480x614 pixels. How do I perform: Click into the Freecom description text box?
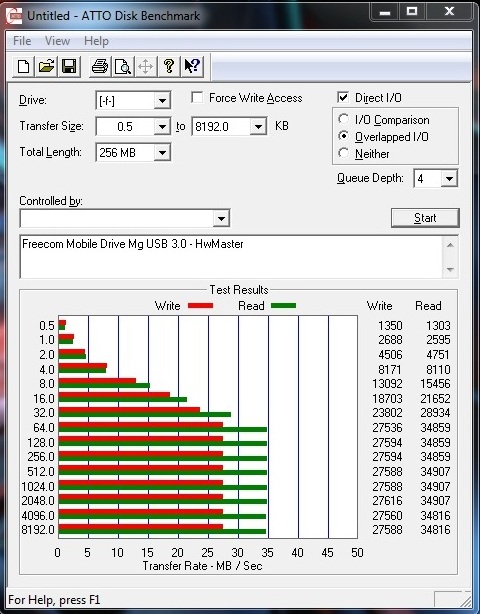[232, 257]
